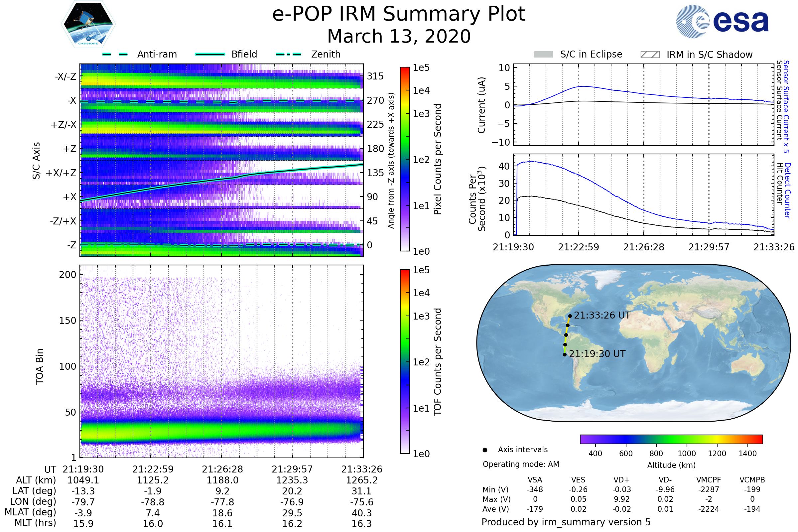Click the VMCPF column header in voltage table
The width and height of the screenshot is (798, 532).
pos(709,480)
